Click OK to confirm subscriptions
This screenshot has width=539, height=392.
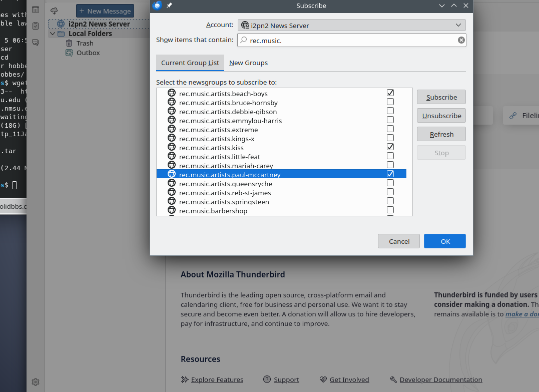[x=445, y=241]
